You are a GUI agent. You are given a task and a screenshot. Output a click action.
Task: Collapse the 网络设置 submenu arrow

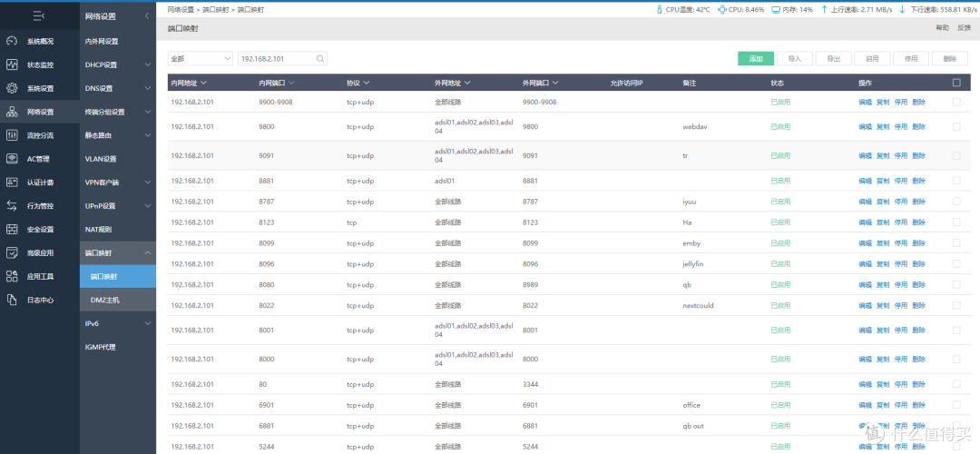click(x=147, y=16)
